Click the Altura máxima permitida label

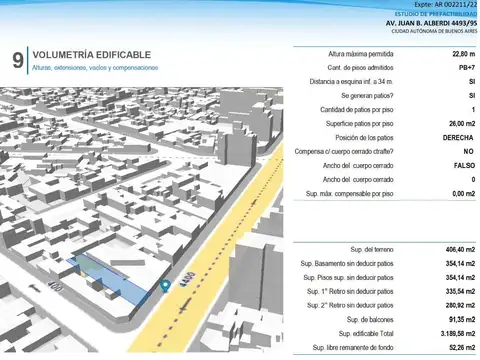[361, 54]
